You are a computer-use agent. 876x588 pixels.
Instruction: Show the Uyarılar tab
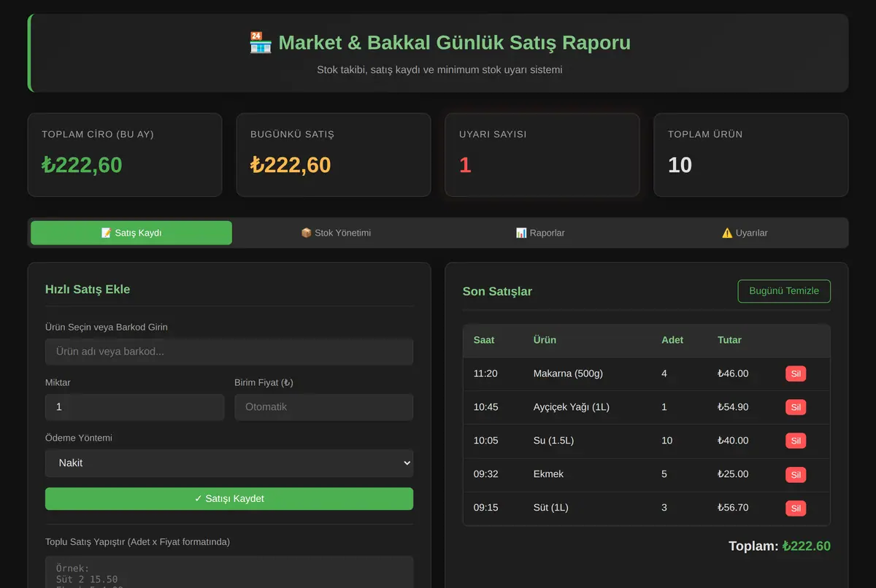tap(745, 233)
